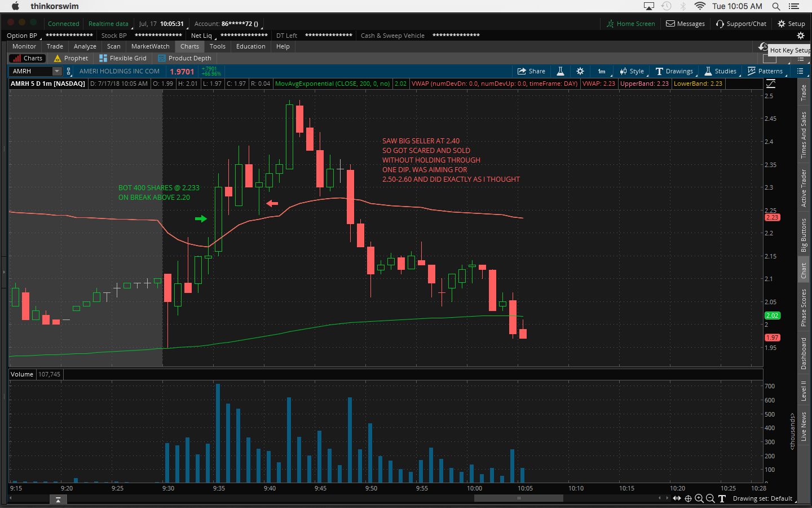812x508 pixels.
Task: Click the symbol link clip icon
Action: pyautogui.click(x=69, y=71)
